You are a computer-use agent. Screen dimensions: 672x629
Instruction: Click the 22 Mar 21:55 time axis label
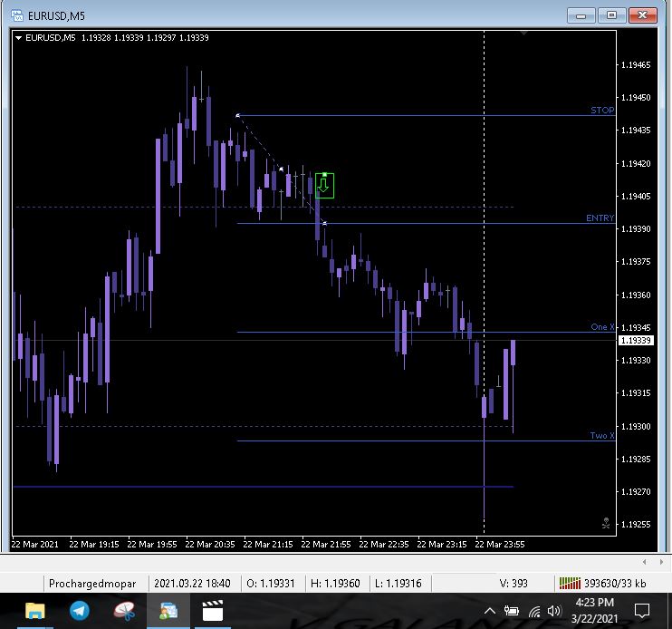[x=326, y=544]
